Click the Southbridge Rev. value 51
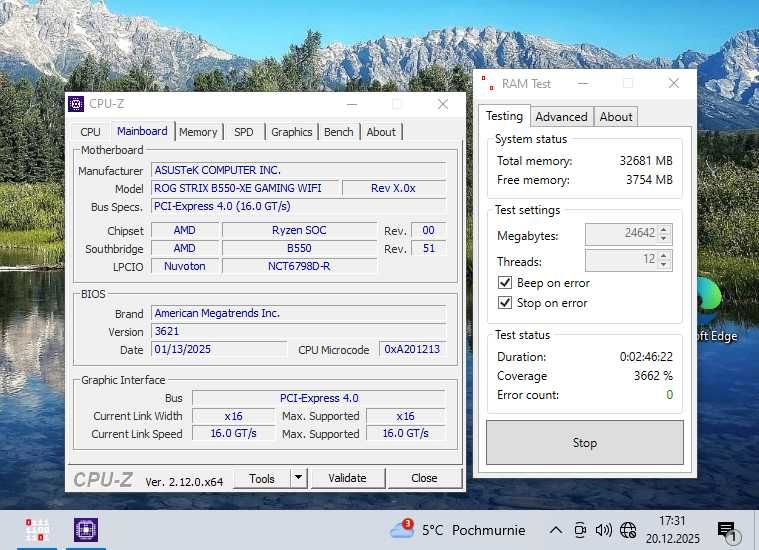The width and height of the screenshot is (759, 550). click(428, 248)
